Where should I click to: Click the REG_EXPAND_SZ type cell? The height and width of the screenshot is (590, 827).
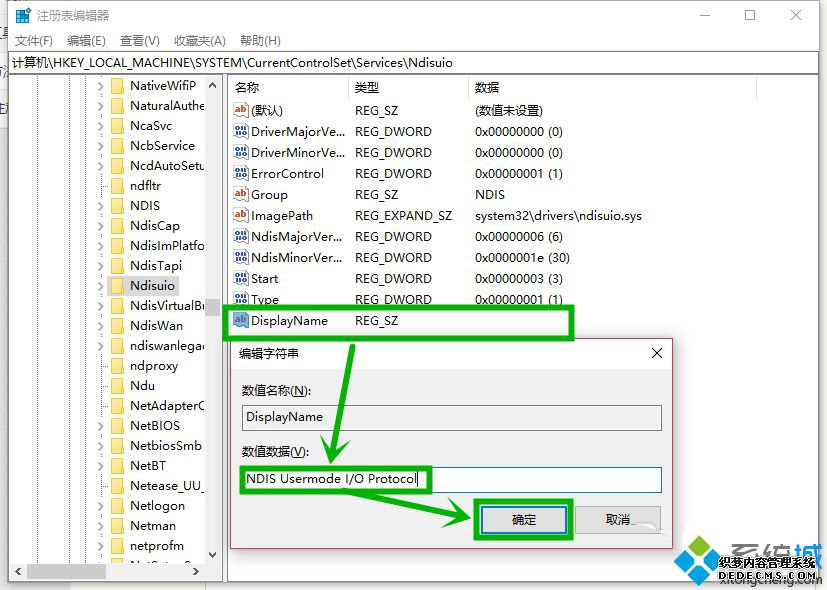tap(403, 216)
